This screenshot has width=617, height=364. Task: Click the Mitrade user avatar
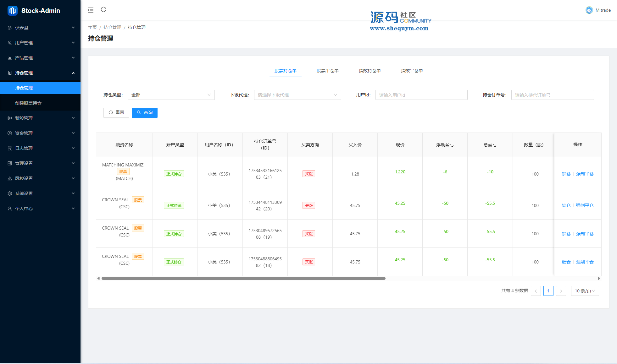tap(589, 10)
